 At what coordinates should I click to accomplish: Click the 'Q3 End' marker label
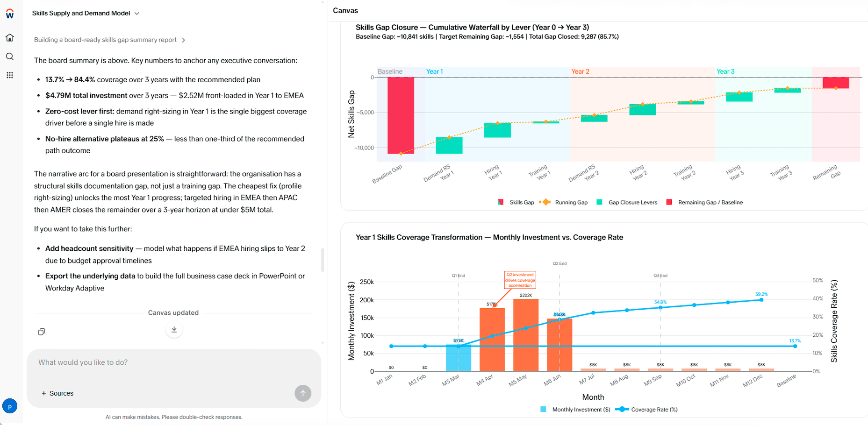(x=660, y=276)
